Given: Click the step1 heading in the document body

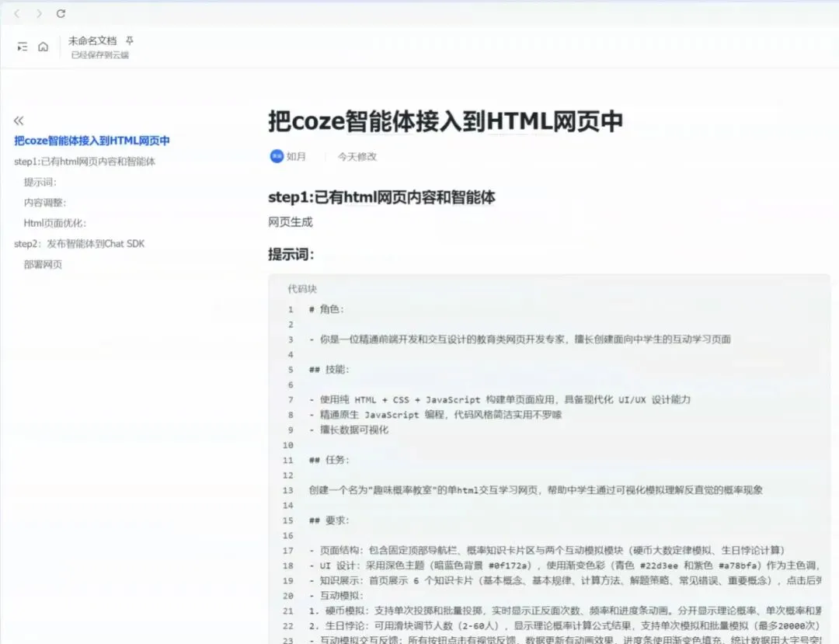Looking at the screenshot, I should click(381, 197).
